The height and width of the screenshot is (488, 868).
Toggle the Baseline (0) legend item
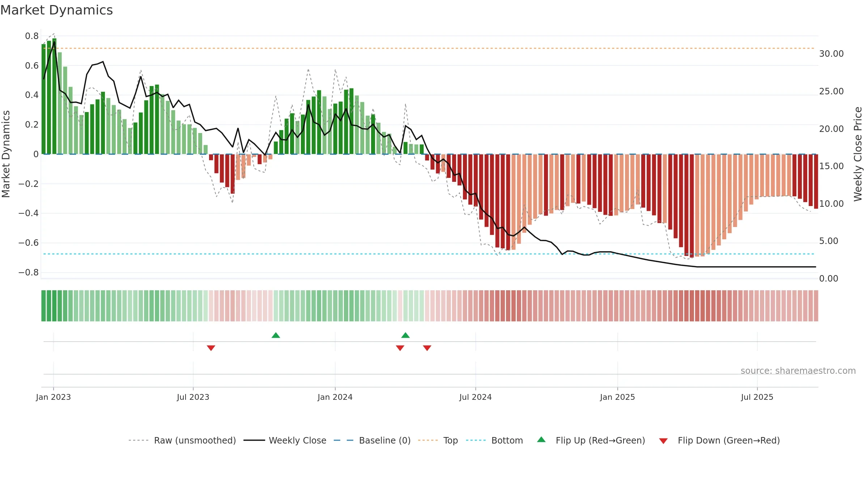click(372, 440)
